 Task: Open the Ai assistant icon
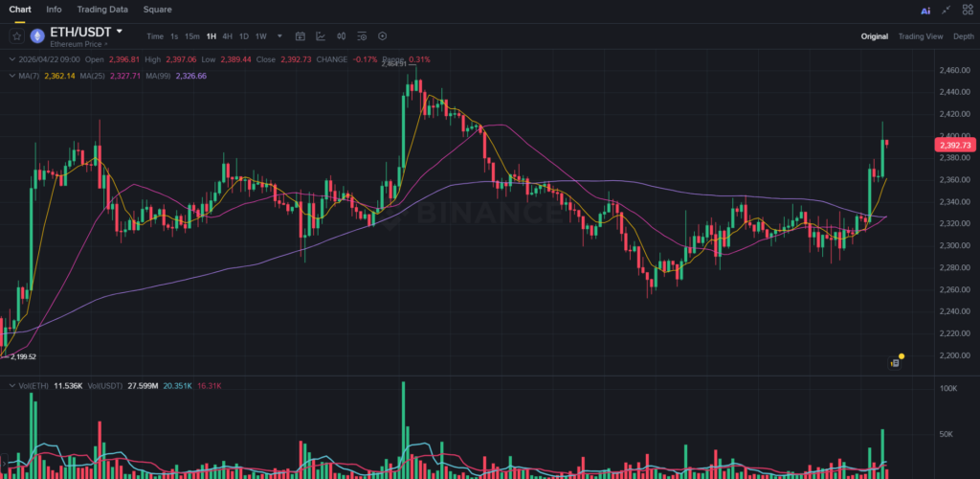(925, 11)
